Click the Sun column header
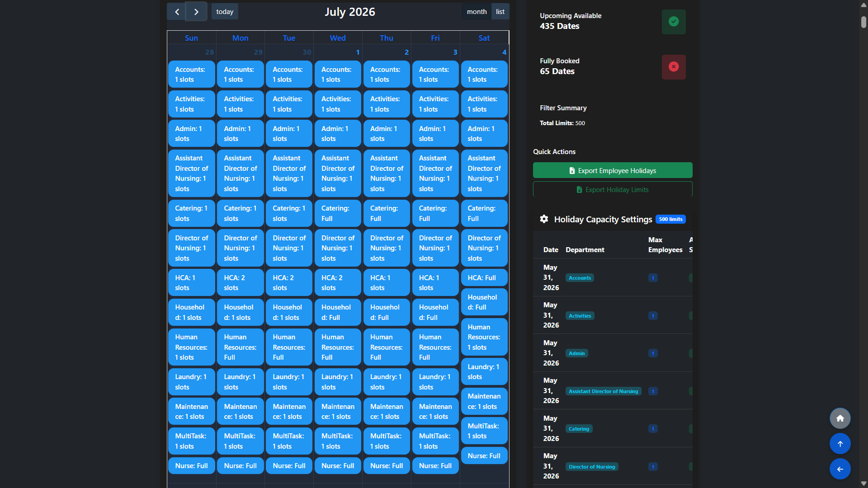The width and height of the screenshot is (868, 488). [x=191, y=38]
